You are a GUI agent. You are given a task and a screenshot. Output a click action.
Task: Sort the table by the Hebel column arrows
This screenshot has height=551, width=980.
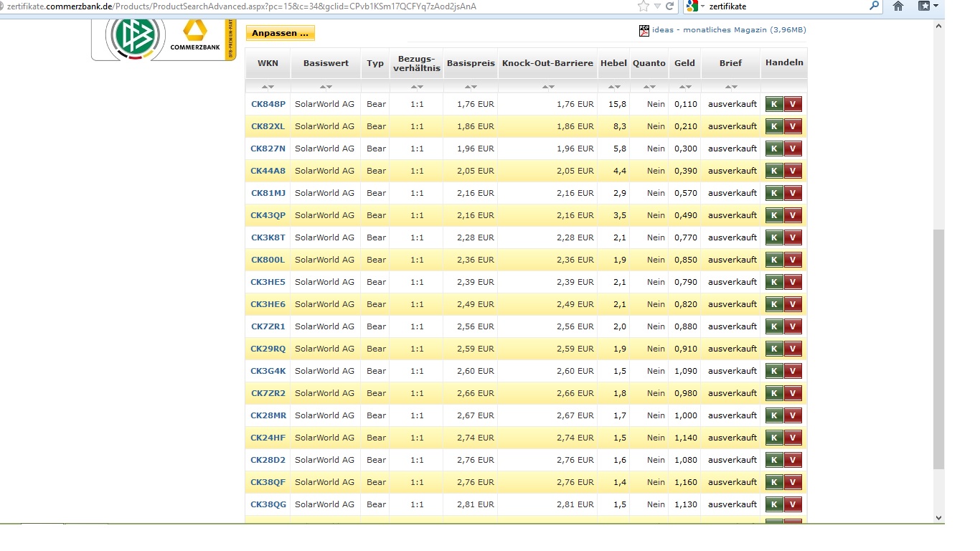[613, 87]
